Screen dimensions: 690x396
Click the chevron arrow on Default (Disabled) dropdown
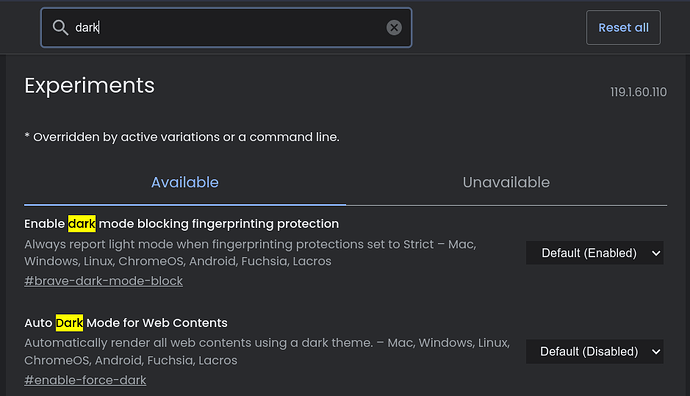656,352
